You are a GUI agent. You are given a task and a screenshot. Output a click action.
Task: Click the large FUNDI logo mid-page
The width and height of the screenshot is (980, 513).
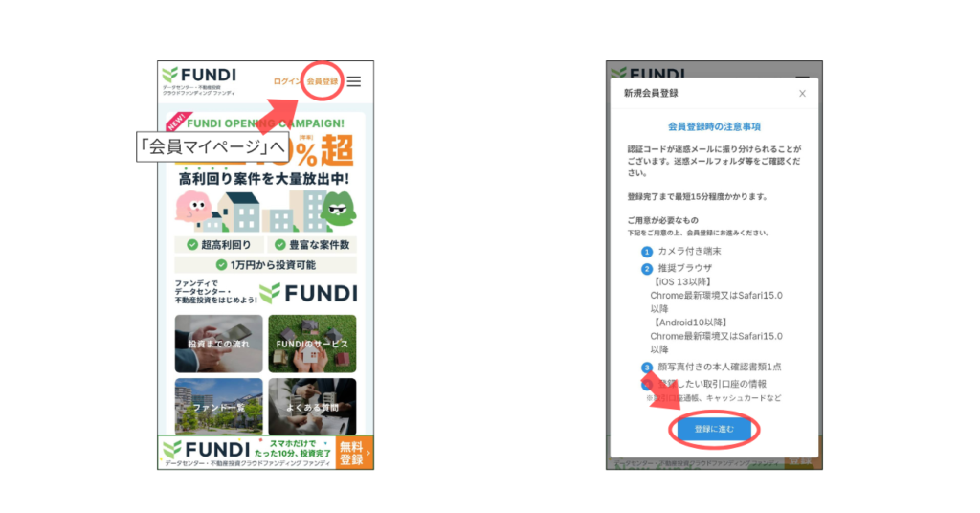309,293
